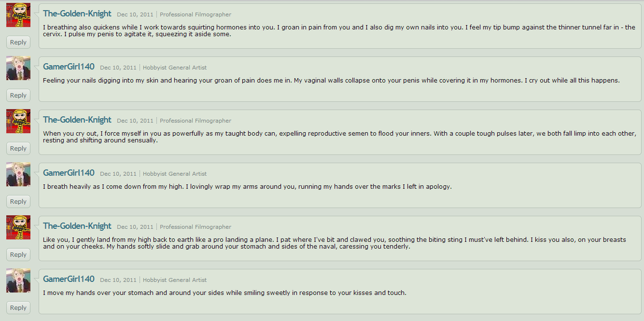Image resolution: width=644 pixels, height=321 pixels.
Task: Reply to the first GamerGirl140 comment
Action: 18,95
